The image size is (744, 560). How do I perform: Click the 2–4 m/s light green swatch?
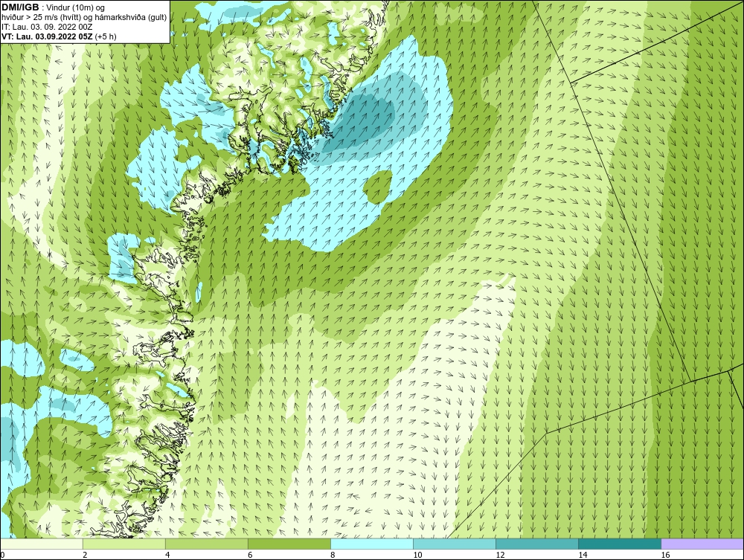[x=124, y=544]
